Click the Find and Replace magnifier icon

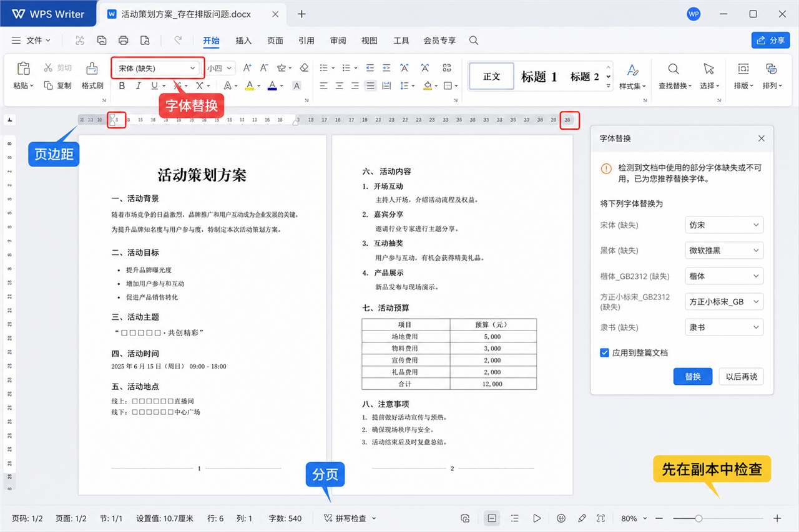674,69
